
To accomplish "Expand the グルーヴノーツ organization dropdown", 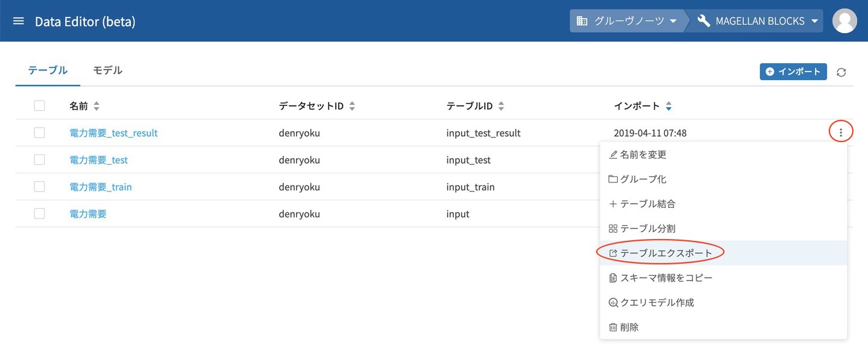I will click(627, 21).
